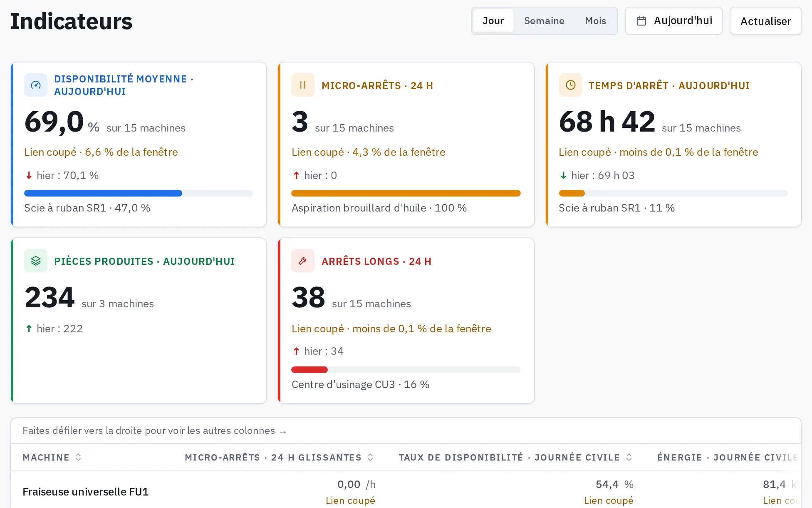Sort the table by the Machine column

[x=52, y=457]
